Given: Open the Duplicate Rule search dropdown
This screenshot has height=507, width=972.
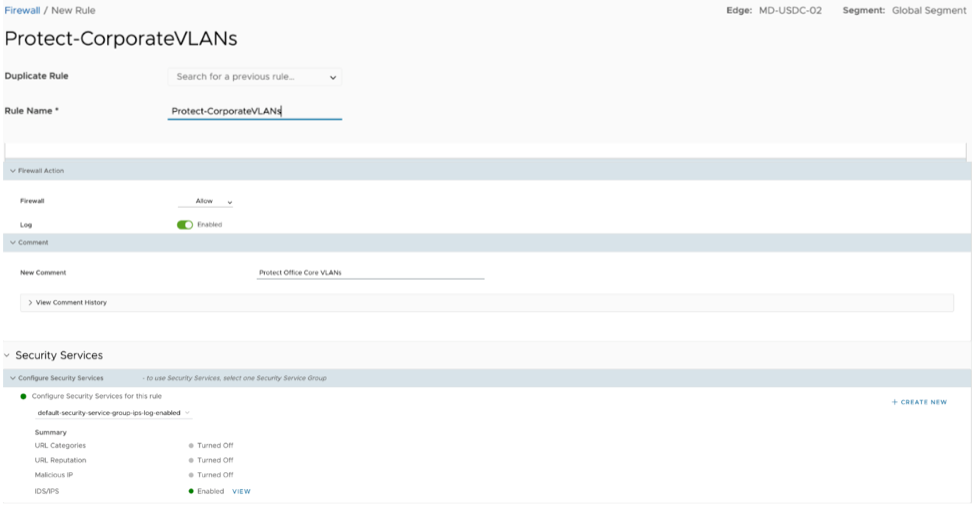Looking at the screenshot, I should 254,77.
